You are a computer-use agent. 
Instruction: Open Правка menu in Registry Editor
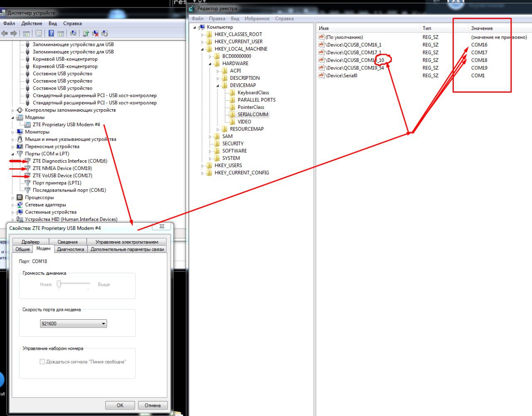[x=217, y=19]
